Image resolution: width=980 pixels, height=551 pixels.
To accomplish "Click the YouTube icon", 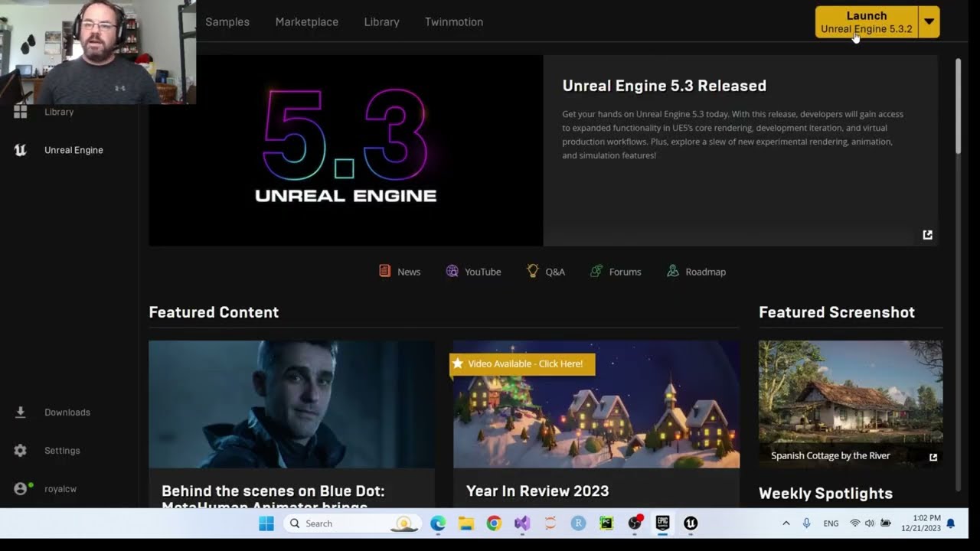I will click(x=452, y=271).
